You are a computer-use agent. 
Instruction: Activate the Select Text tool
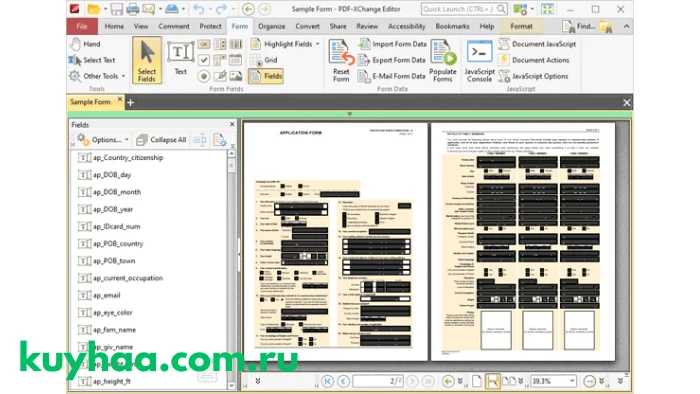(x=92, y=60)
